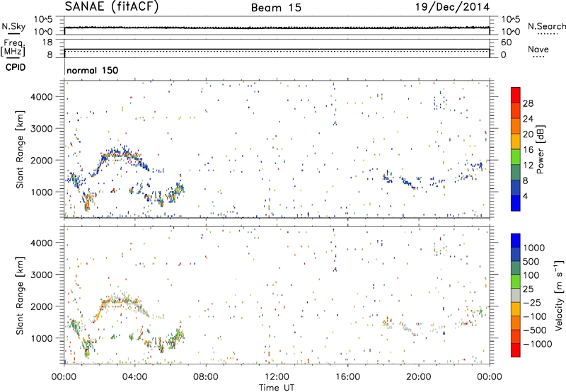
Task: Click the power panel Slant Range [km] label
Action: pos(20,150)
